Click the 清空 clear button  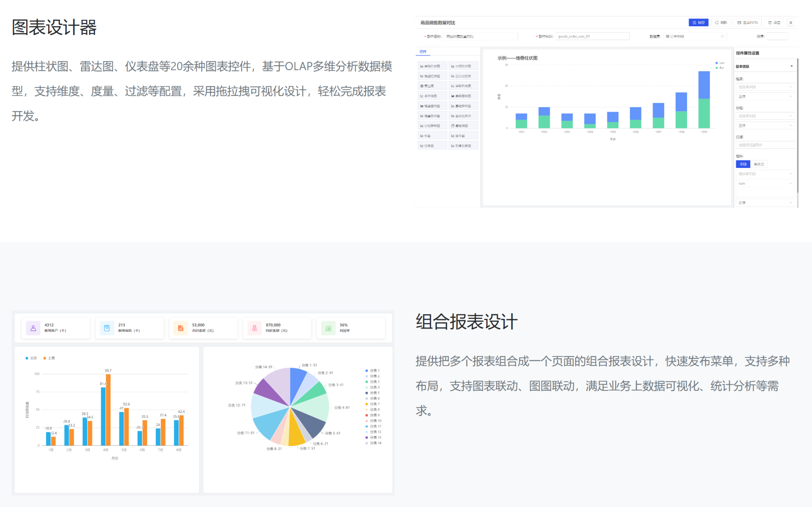coord(774,22)
